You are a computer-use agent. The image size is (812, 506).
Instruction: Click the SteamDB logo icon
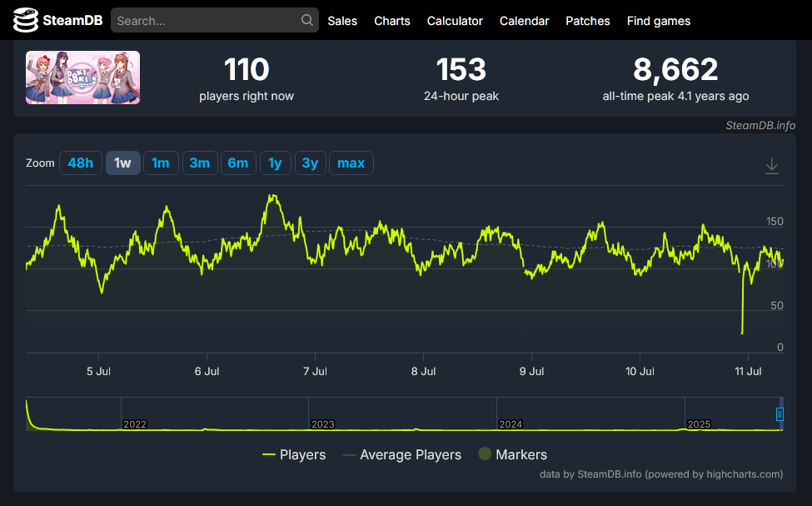[25, 20]
